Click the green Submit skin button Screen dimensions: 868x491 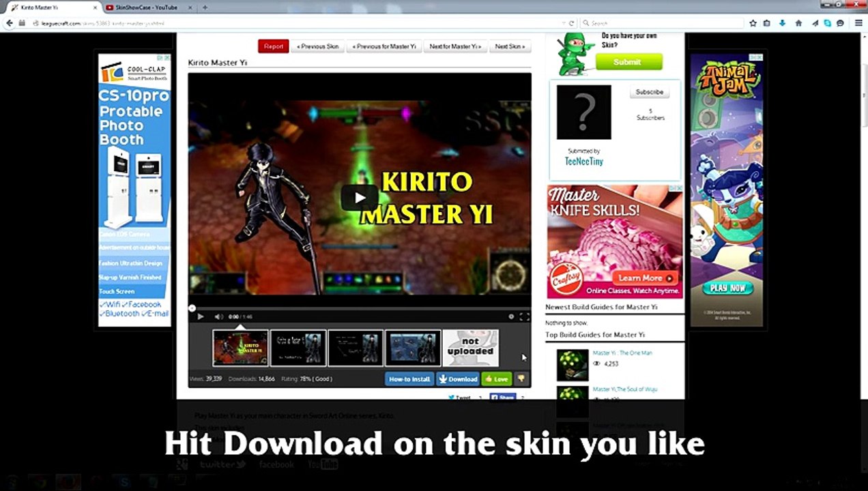[x=628, y=62]
